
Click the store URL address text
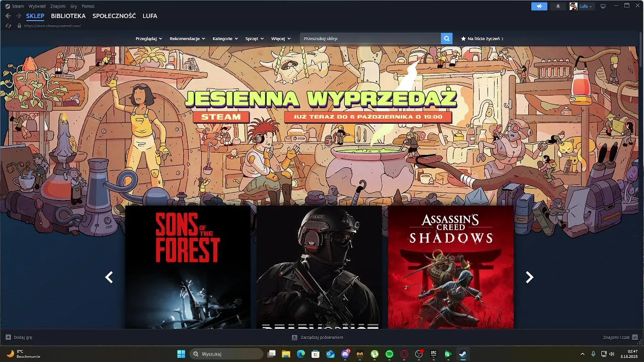click(52, 26)
